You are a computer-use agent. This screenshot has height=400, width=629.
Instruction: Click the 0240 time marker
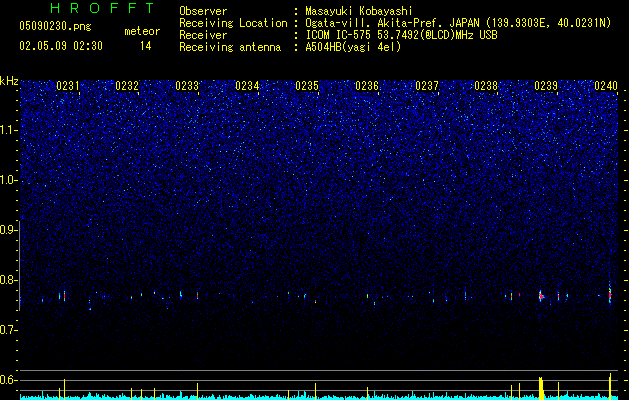tap(606, 86)
